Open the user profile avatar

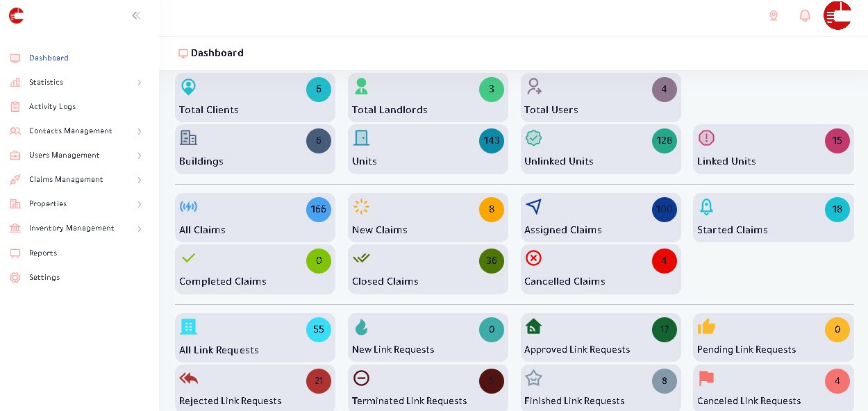pos(837,15)
